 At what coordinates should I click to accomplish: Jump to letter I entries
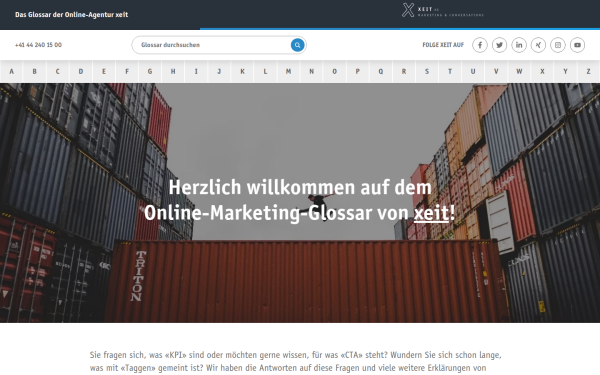coord(196,71)
